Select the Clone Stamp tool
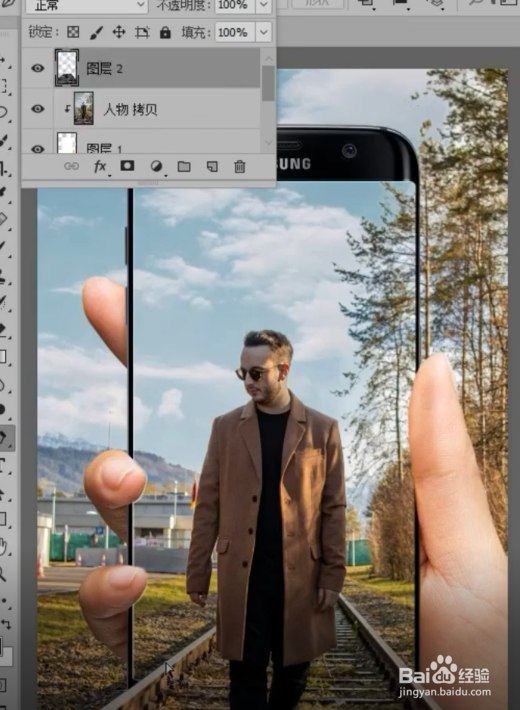 [4, 275]
